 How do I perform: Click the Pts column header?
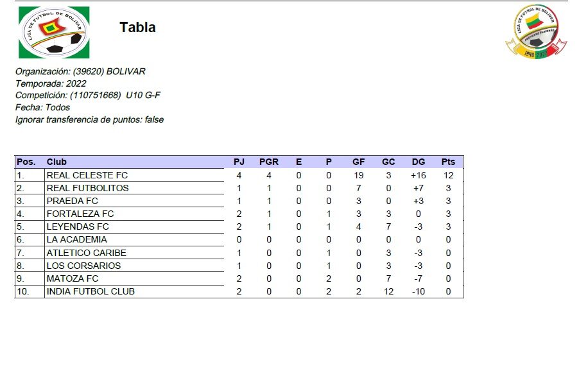click(x=448, y=162)
